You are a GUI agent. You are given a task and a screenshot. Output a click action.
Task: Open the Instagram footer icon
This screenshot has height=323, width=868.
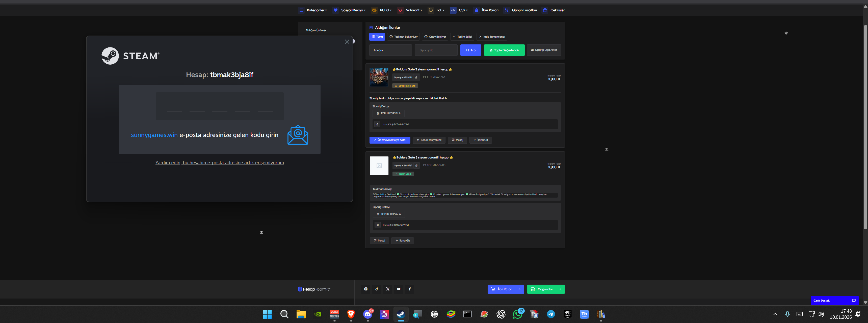click(x=366, y=289)
